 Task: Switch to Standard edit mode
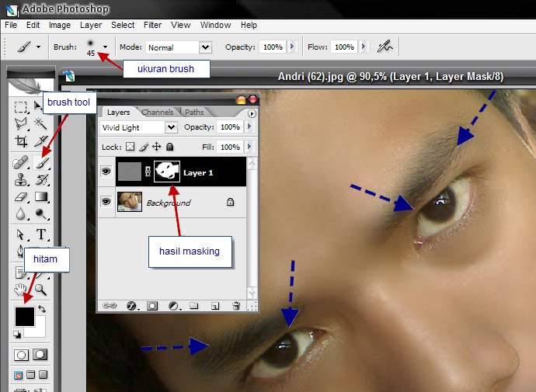click(x=21, y=355)
